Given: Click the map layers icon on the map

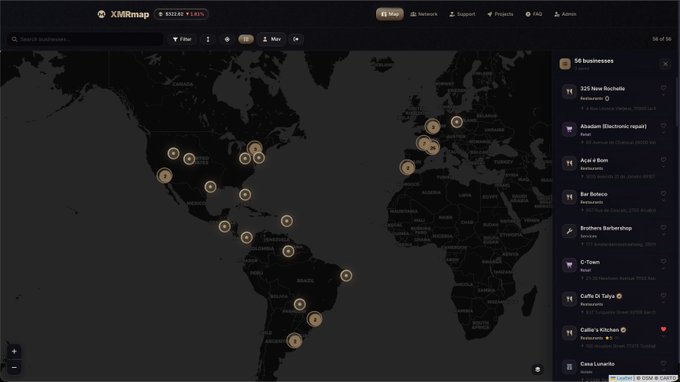Looking at the screenshot, I should click(537, 369).
